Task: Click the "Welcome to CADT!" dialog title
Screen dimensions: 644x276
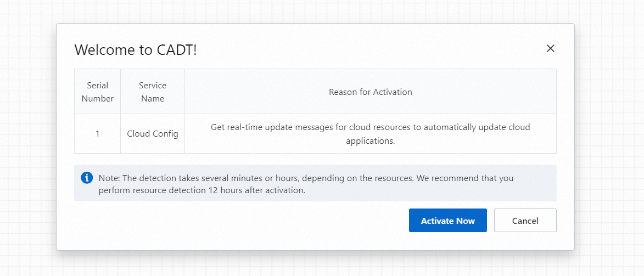Action: [136, 50]
